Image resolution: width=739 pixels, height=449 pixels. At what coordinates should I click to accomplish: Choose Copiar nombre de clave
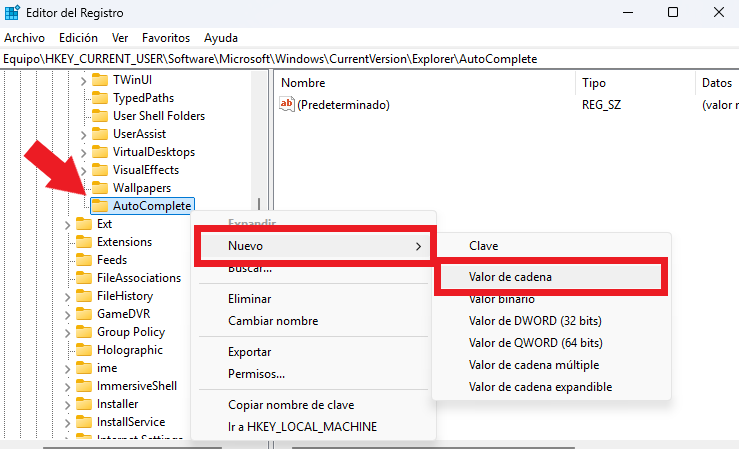click(313, 405)
